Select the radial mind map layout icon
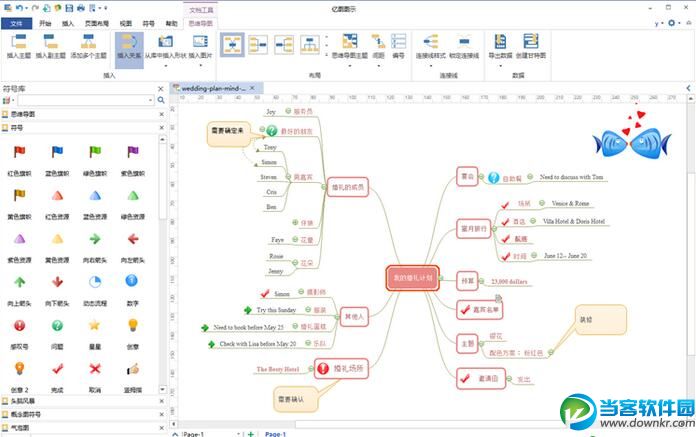This screenshot has width=696, height=437. click(x=232, y=45)
